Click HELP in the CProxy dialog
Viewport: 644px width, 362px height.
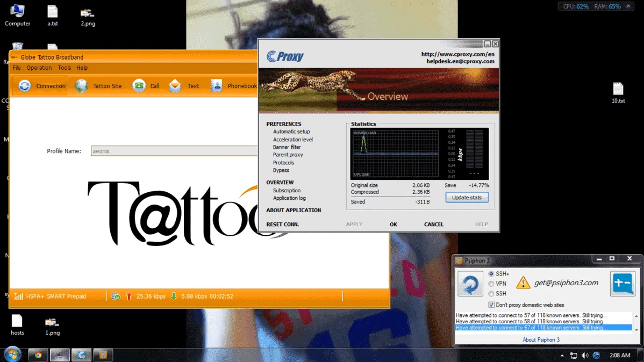pyautogui.click(x=481, y=225)
